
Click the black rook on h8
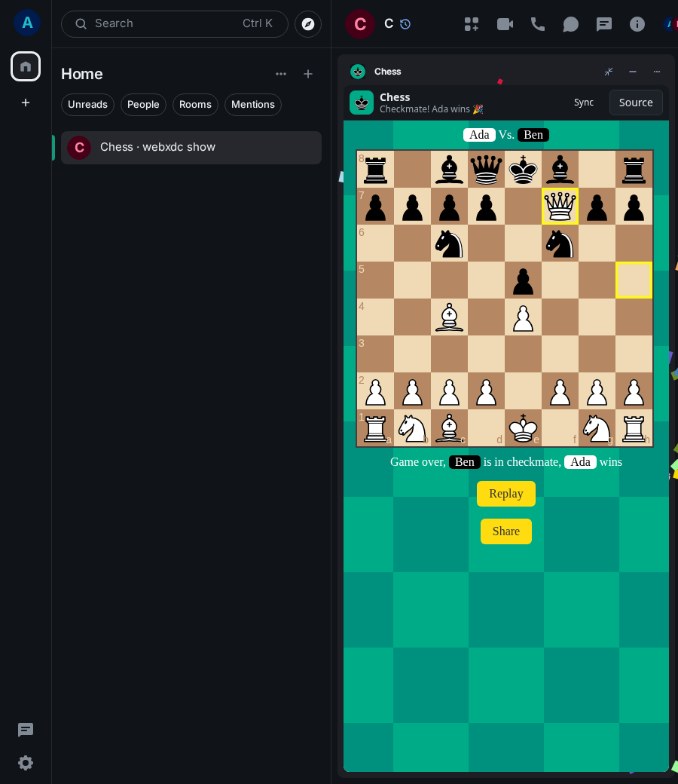(634, 170)
